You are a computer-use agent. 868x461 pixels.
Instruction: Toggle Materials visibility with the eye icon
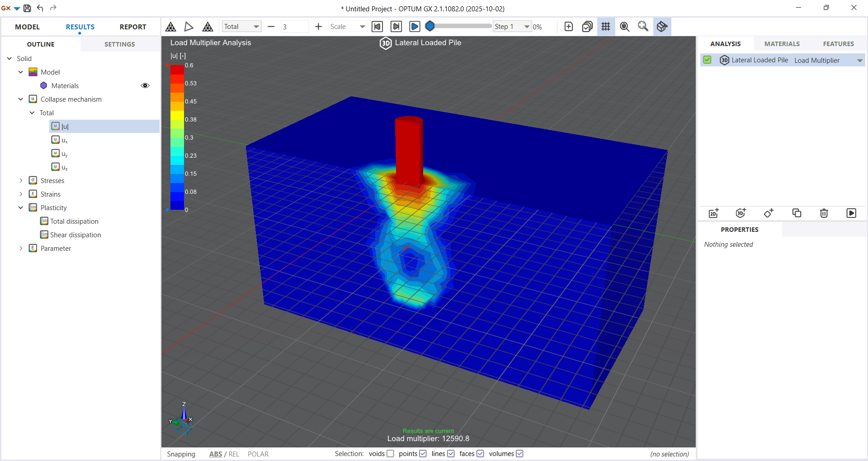click(145, 85)
